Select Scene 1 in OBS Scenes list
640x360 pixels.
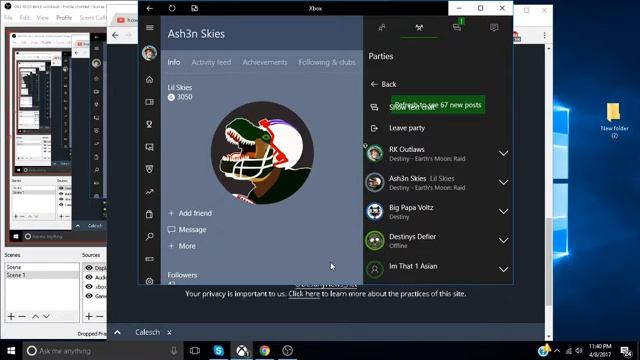click(42, 275)
